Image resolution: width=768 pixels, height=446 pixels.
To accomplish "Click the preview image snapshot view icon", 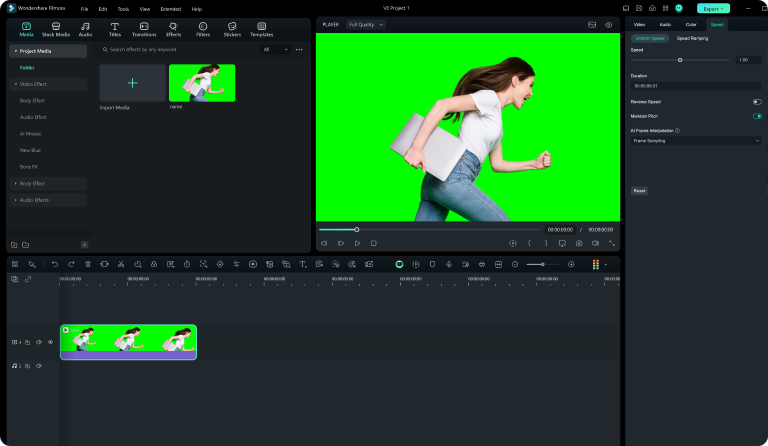I will click(x=592, y=25).
